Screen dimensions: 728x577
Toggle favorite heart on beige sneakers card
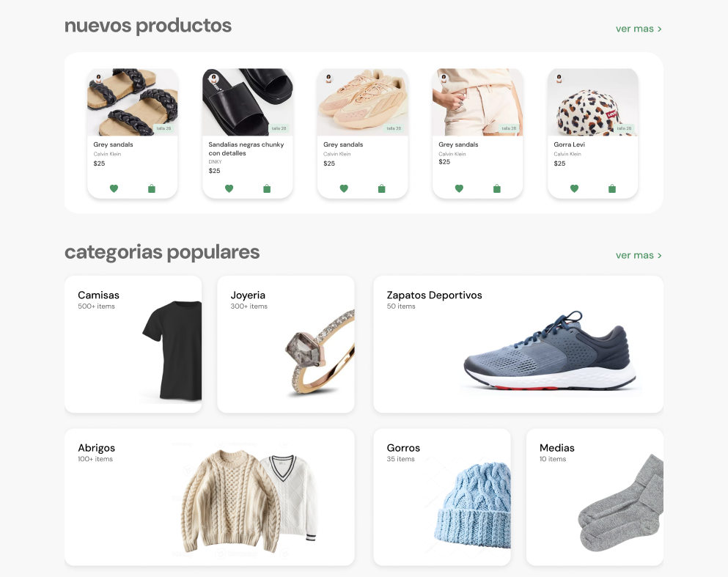344,188
